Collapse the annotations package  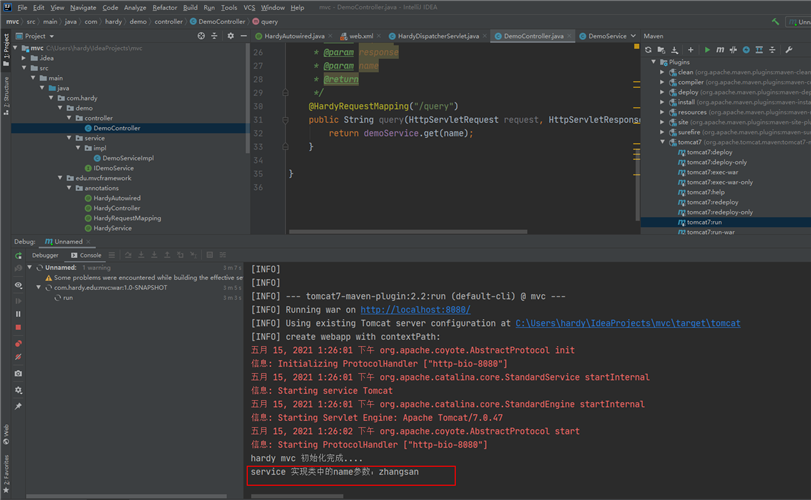pyautogui.click(x=69, y=188)
